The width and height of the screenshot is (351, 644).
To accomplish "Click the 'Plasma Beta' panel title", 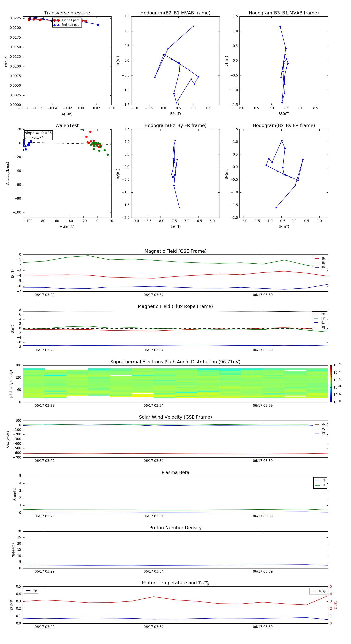I will 175,472.
